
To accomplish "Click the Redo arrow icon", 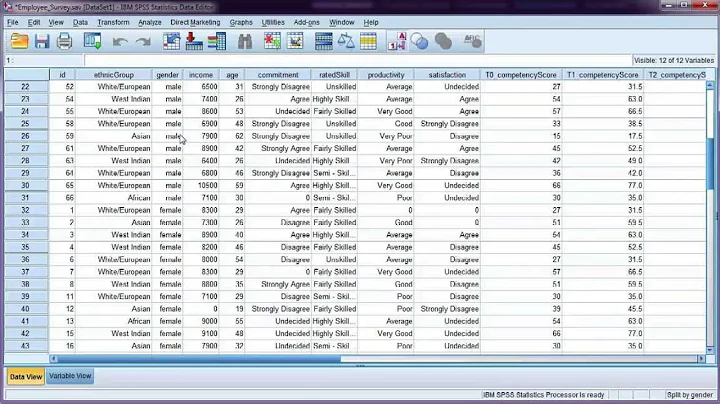I will click(x=143, y=42).
